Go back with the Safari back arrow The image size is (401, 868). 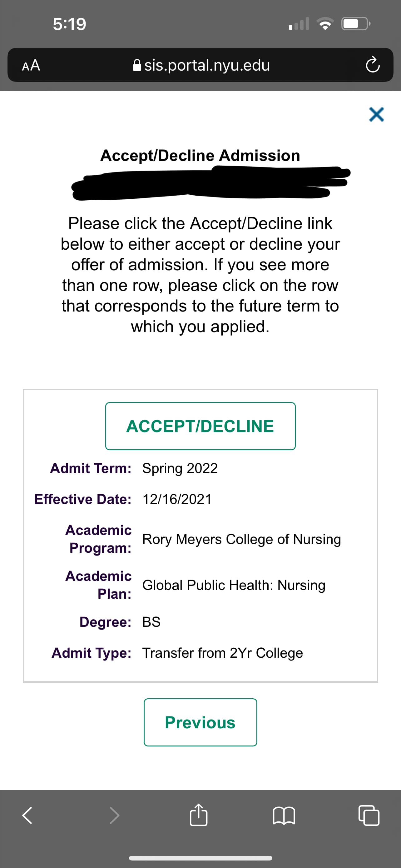(27, 816)
